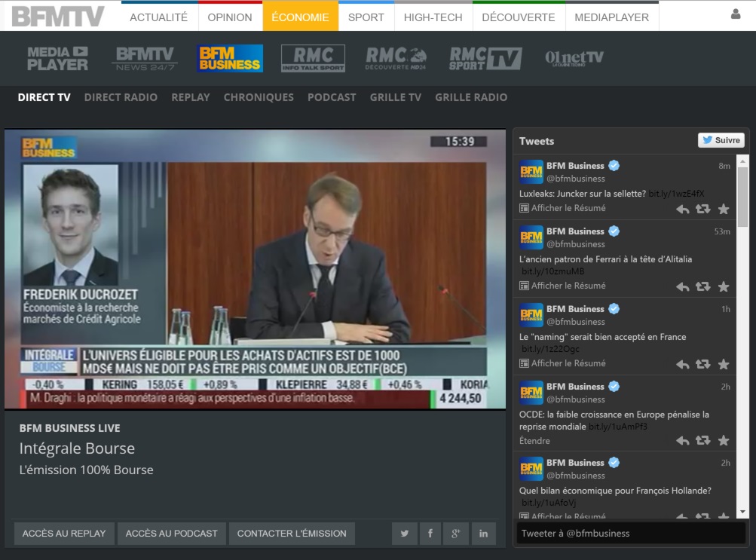The height and width of the screenshot is (560, 756).
Task: Share the show on Google Plus
Action: (455, 534)
